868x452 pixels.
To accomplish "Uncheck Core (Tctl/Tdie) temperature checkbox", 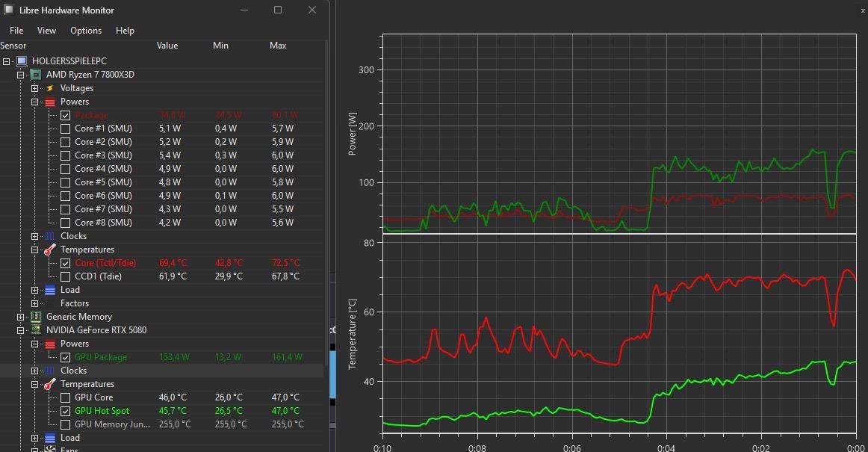I will (65, 263).
